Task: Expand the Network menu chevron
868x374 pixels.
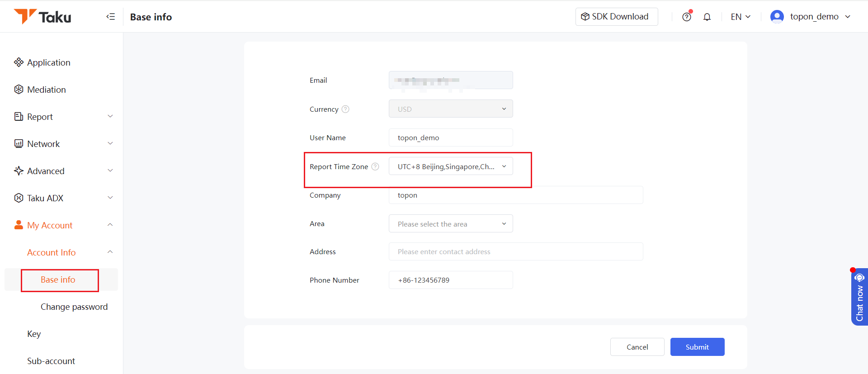Action: 110,143
